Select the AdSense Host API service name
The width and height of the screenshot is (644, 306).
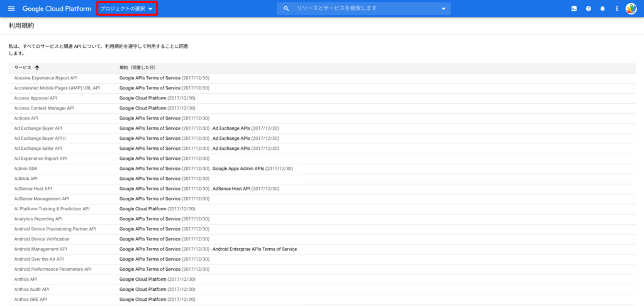pos(33,189)
